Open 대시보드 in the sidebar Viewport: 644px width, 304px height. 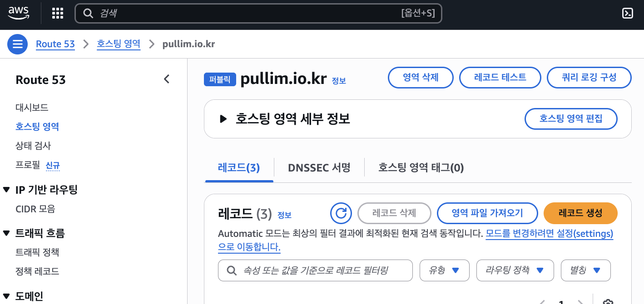click(x=32, y=108)
